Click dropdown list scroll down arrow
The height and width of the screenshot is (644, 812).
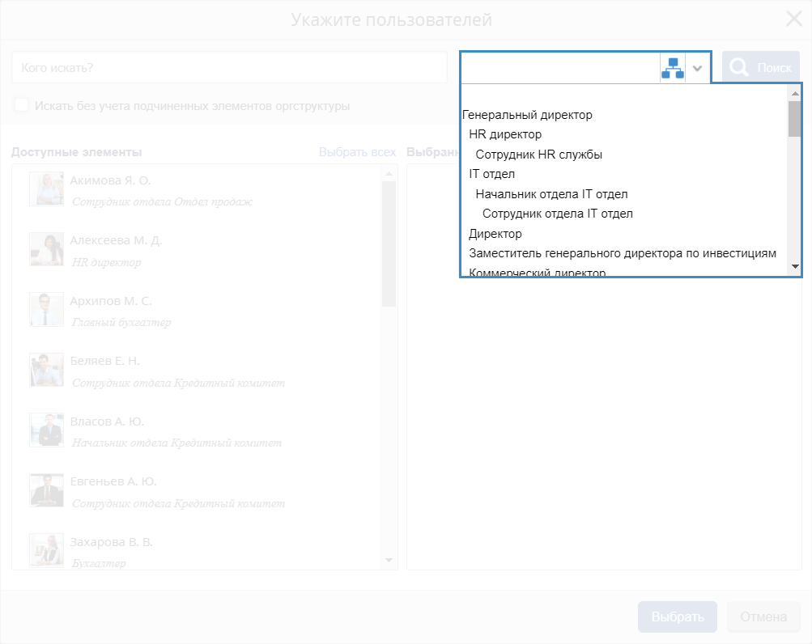click(795, 267)
